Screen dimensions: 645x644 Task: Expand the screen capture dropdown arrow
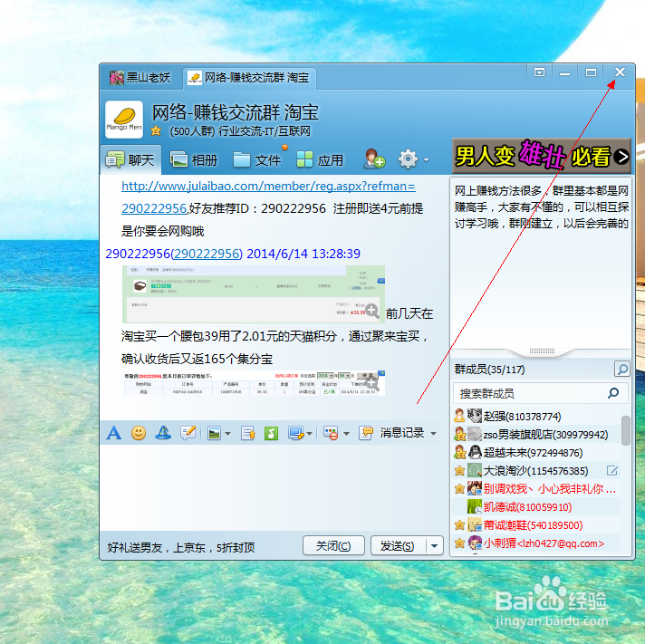point(309,434)
